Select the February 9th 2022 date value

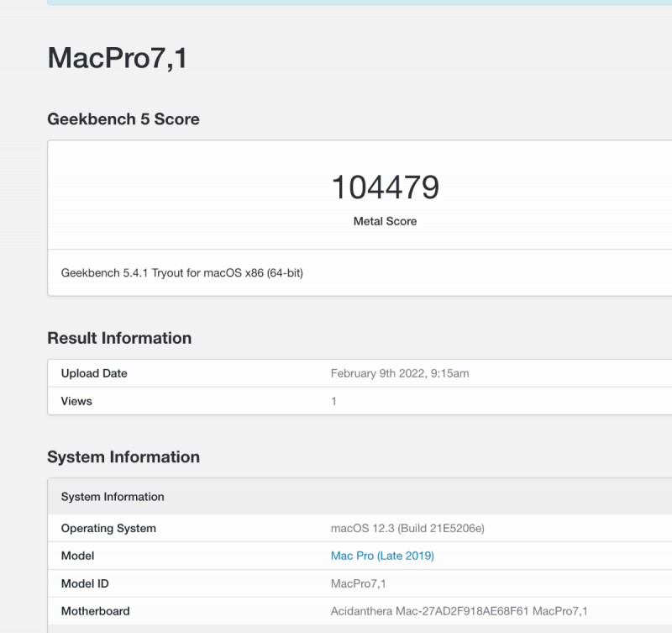(x=400, y=373)
